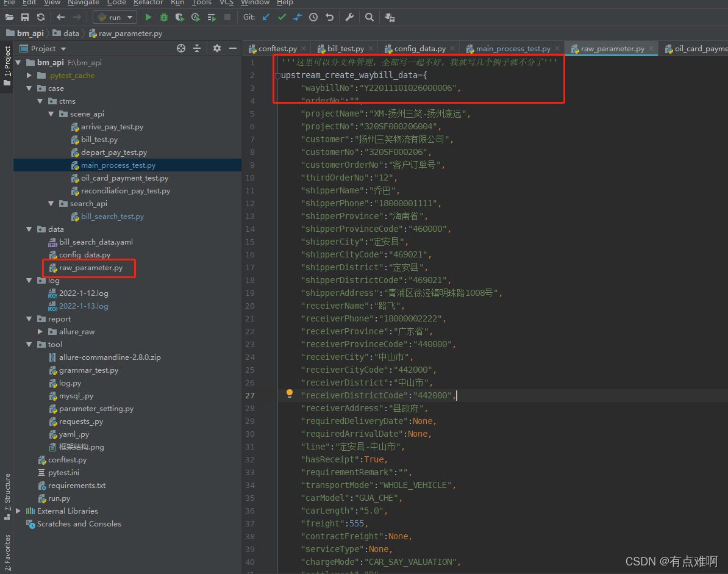Viewport: 728px width, 574px height.
Task: Open settings via the wrench icon
Action: (349, 17)
